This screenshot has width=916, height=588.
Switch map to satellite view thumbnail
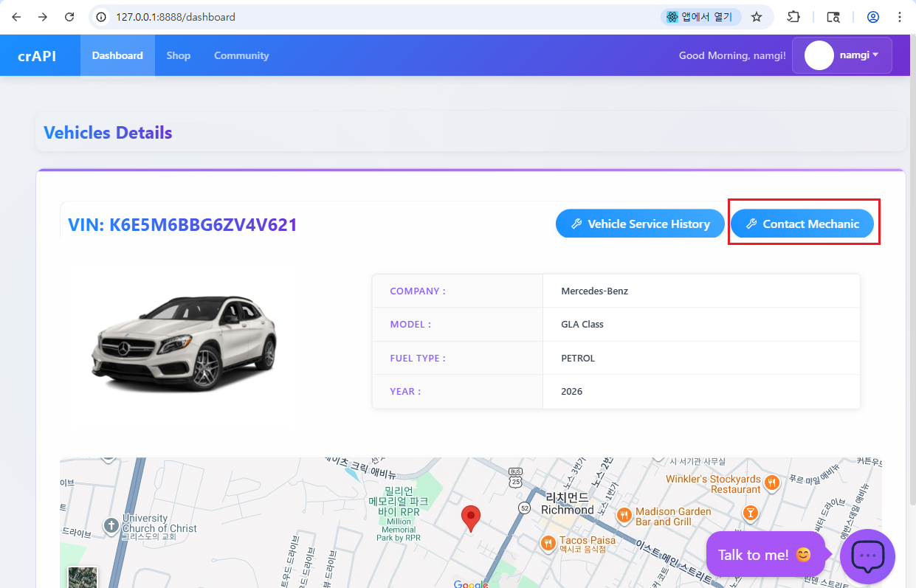[83, 577]
